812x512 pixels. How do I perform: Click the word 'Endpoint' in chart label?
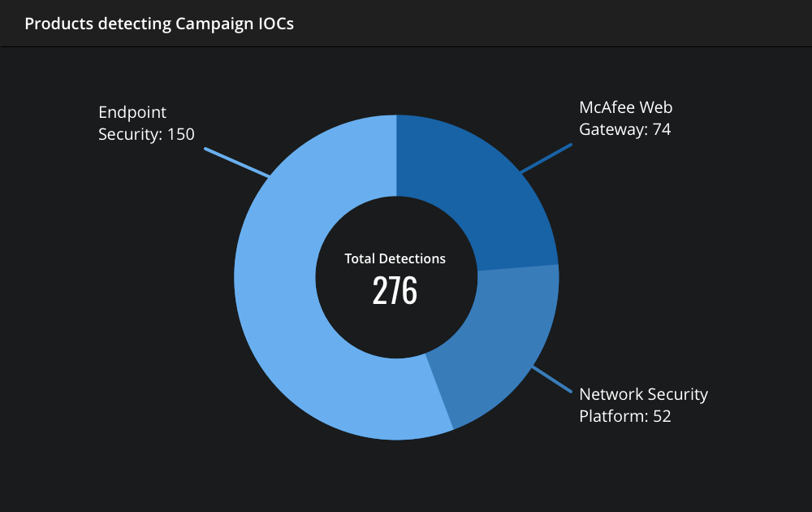click(132, 112)
